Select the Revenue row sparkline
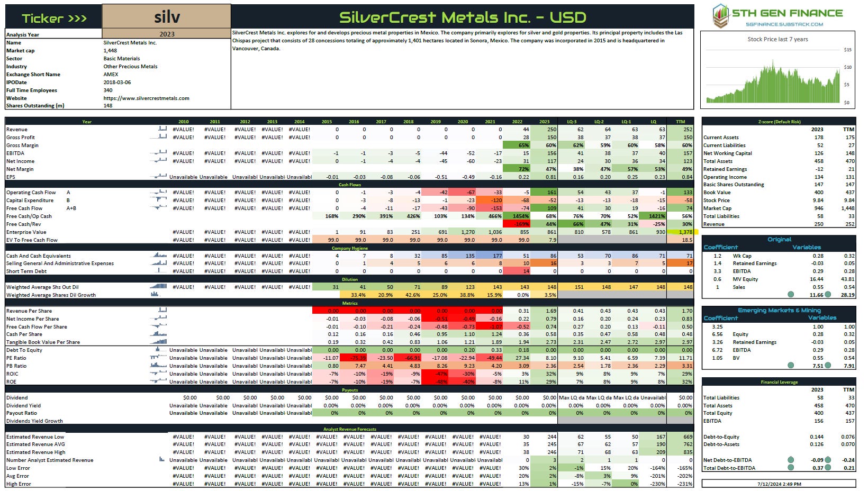The image size is (868, 491). coord(162,129)
